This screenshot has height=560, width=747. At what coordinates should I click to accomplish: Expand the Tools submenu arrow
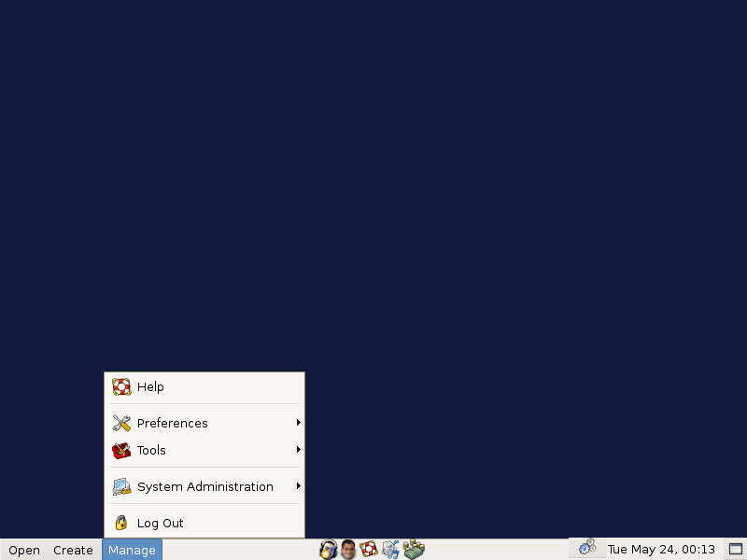pyautogui.click(x=298, y=450)
